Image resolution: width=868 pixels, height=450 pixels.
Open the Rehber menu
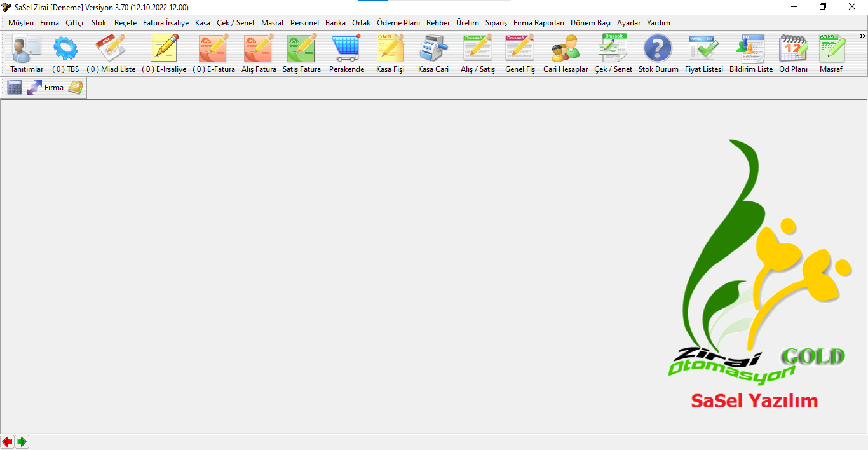(438, 23)
